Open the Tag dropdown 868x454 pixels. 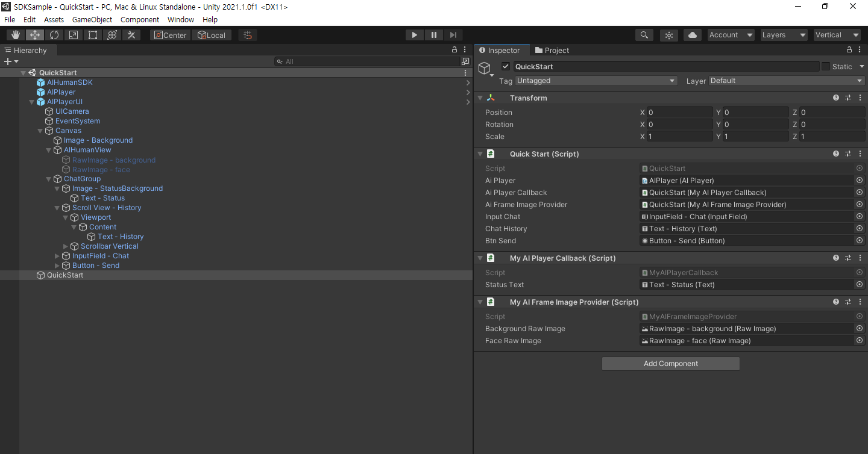pyautogui.click(x=596, y=81)
